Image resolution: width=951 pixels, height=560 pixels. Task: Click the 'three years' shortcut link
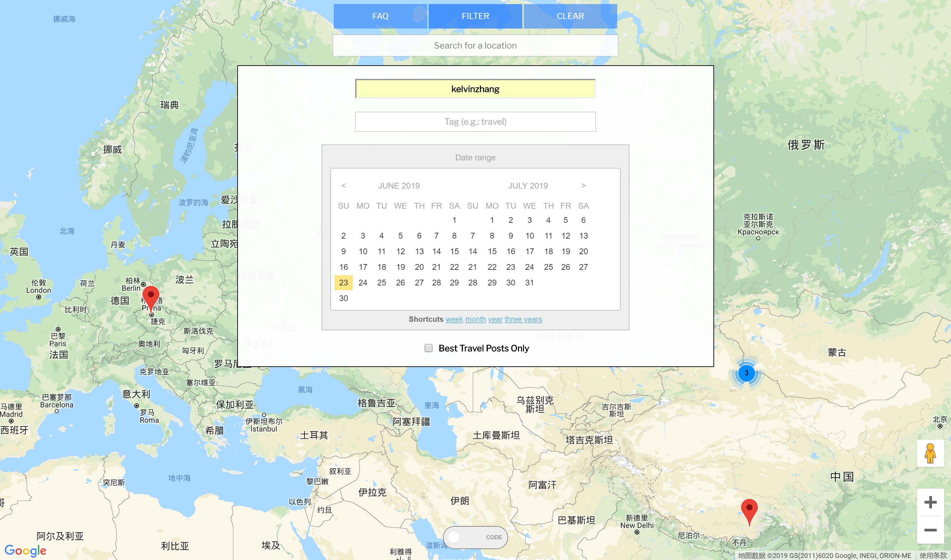[523, 319]
